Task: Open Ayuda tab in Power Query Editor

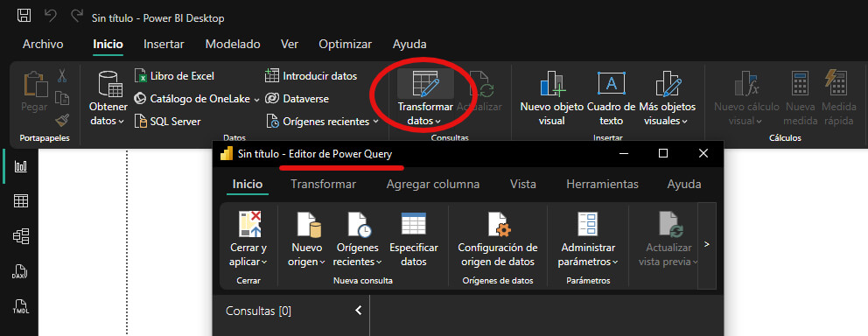Action: 684,185
